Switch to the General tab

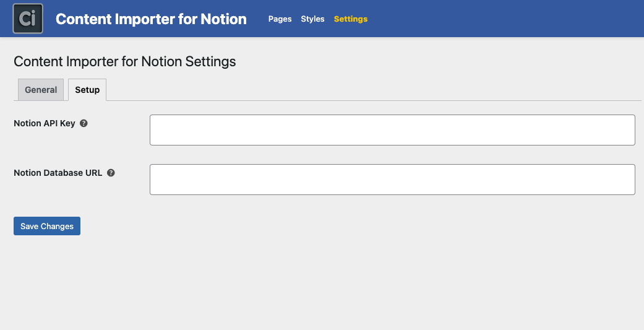tap(41, 90)
